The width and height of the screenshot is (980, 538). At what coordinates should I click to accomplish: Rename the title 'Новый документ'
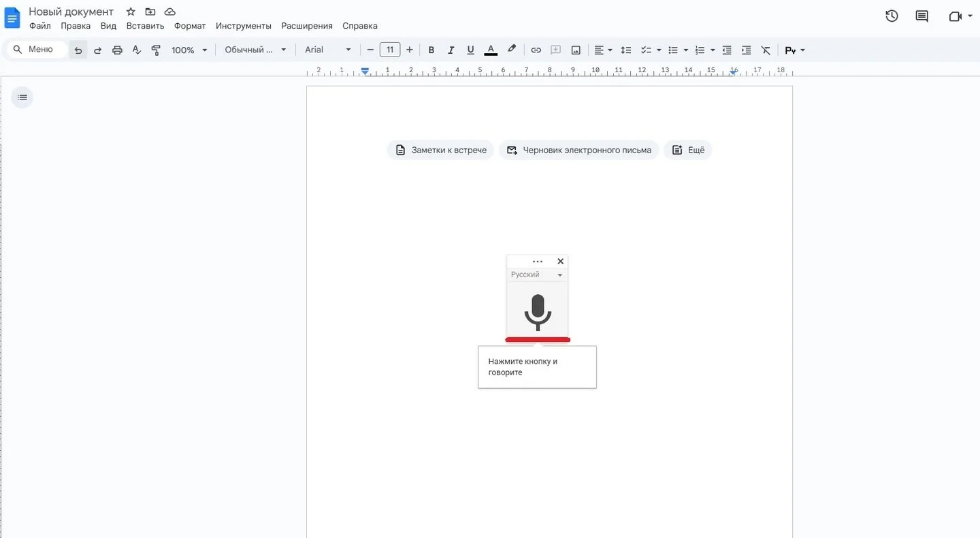pos(71,12)
